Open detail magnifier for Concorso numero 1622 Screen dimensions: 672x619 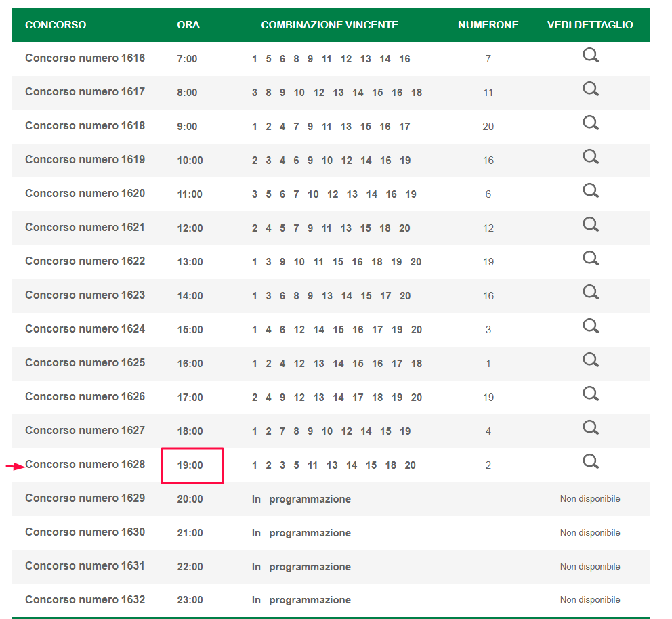click(591, 258)
